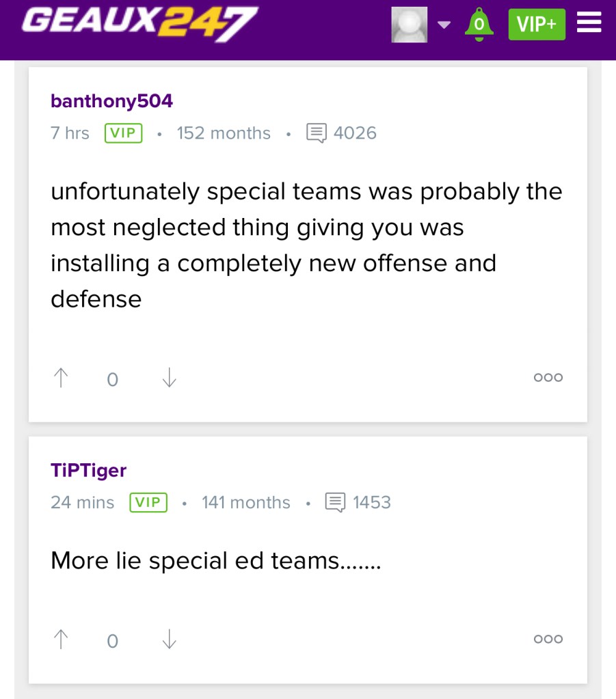Image resolution: width=616 pixels, height=699 pixels.
Task: Click banthony504's post count icon
Action: [x=317, y=133]
